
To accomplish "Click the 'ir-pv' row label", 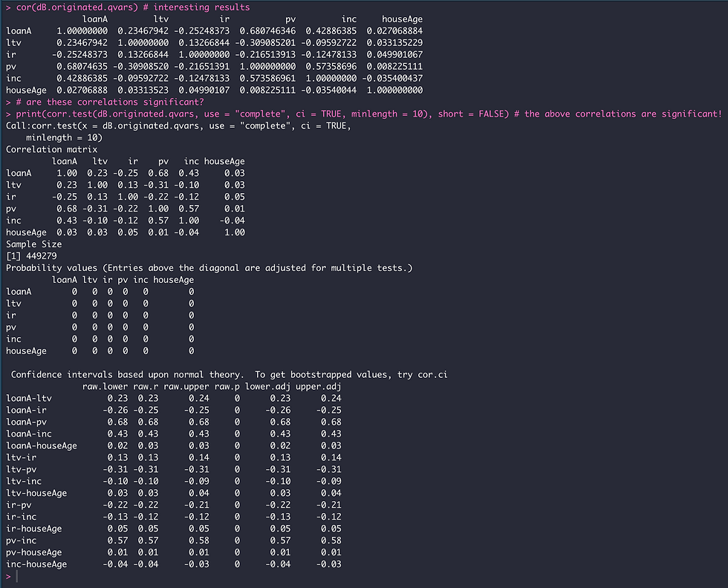I will 19,505.
